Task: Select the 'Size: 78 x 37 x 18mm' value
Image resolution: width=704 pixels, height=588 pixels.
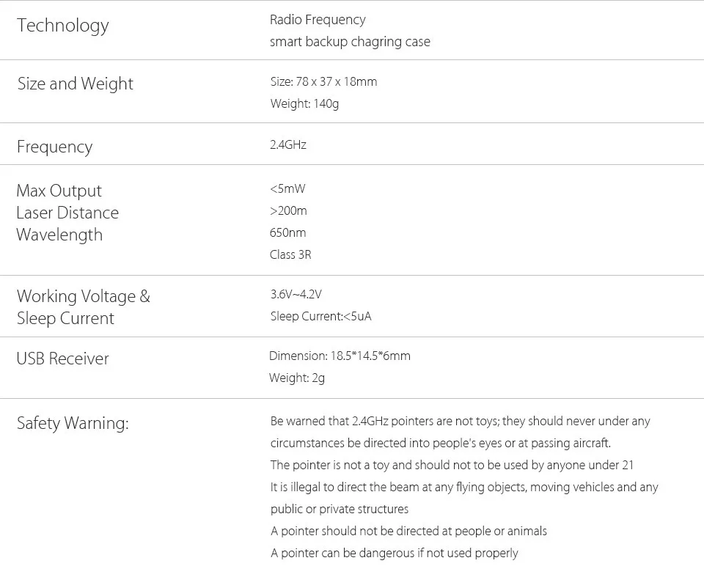Action: point(323,81)
